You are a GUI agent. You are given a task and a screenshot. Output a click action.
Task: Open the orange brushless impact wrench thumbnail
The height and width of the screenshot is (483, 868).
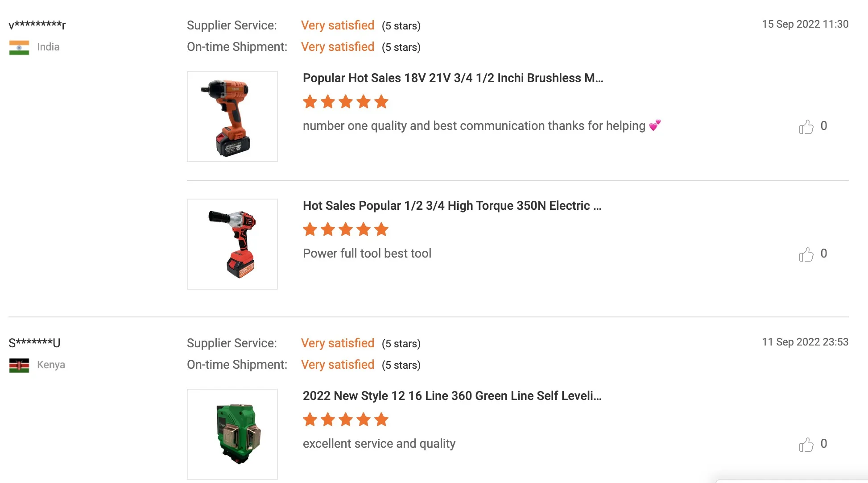232,117
